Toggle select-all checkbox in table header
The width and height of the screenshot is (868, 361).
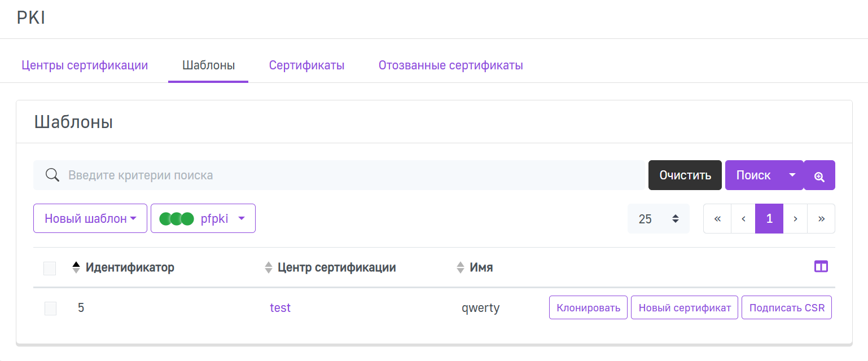click(x=50, y=268)
